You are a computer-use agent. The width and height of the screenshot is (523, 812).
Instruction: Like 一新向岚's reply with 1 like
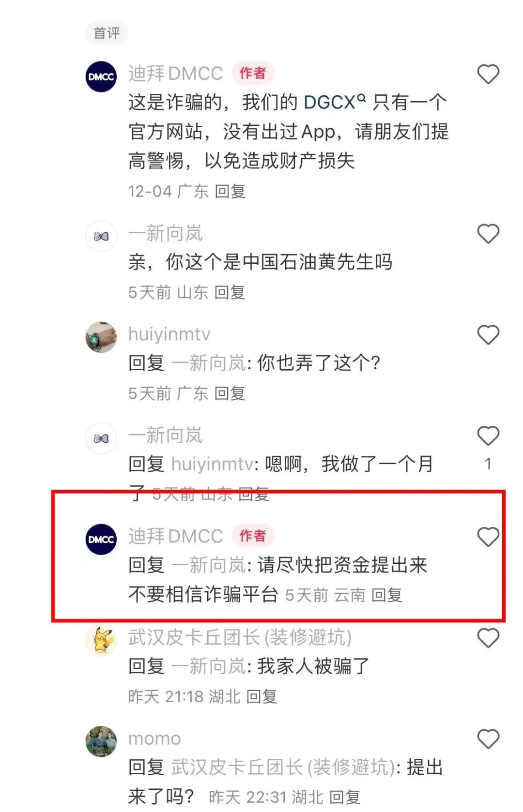click(x=488, y=436)
